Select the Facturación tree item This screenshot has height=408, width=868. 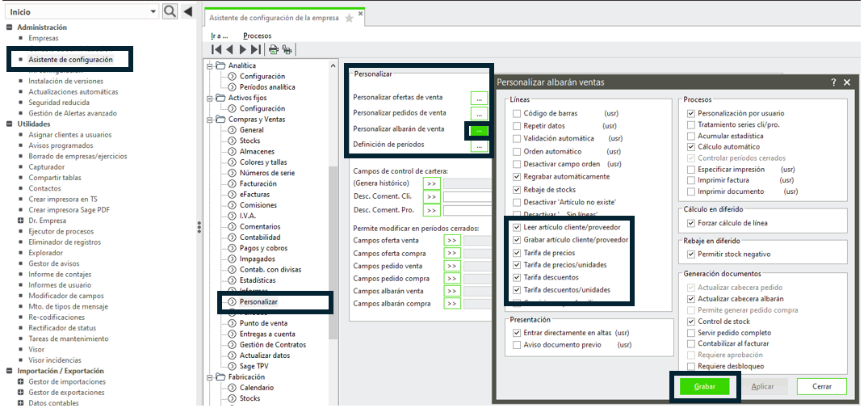tap(258, 183)
